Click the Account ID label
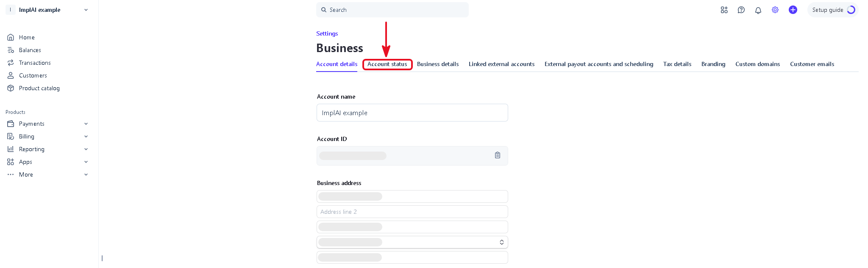The image size is (868, 268). [332, 139]
